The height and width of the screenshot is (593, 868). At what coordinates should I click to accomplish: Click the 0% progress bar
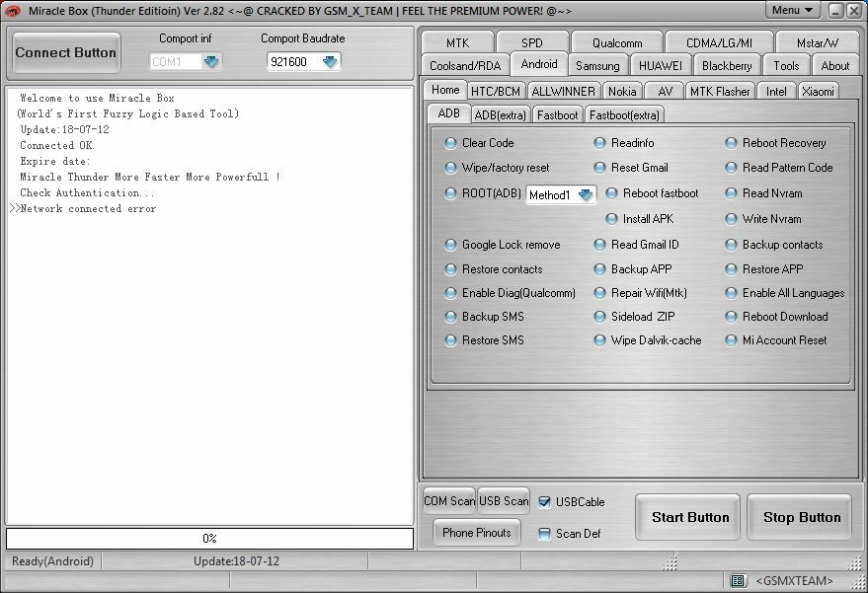click(209, 538)
